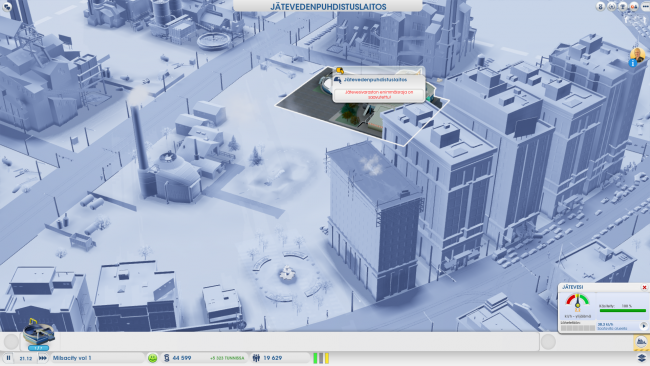Click the green treatment progress bar
The width and height of the screenshot is (650, 366).
[623, 310]
